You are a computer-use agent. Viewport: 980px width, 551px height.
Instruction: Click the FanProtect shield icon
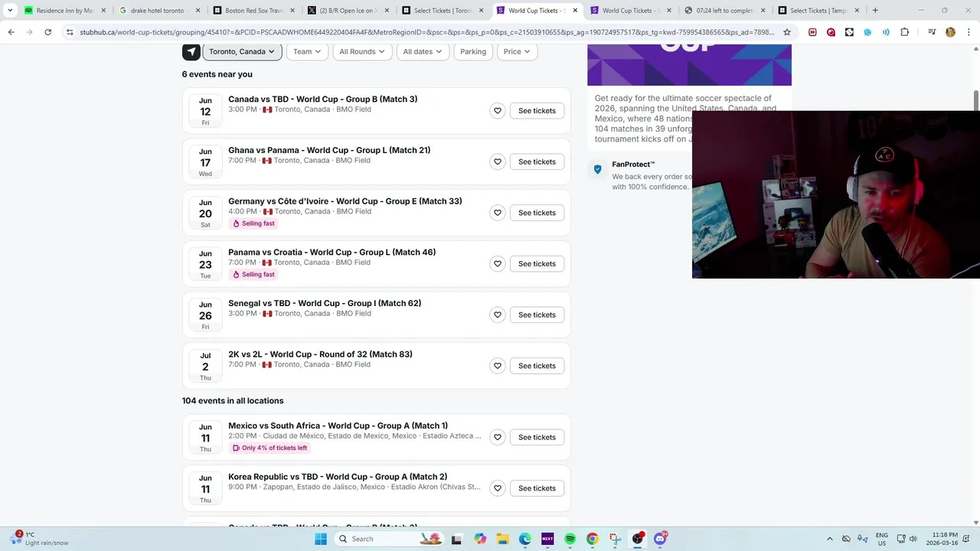[598, 169]
